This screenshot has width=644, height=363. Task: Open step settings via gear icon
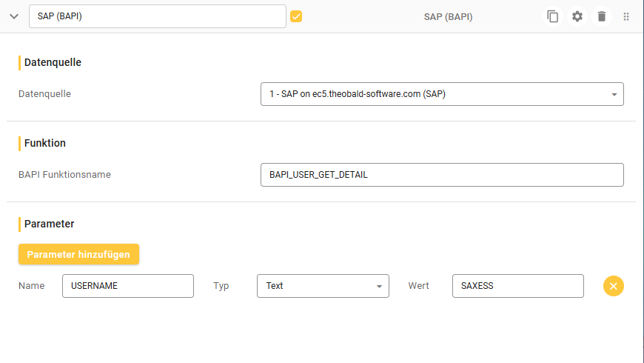pyautogui.click(x=577, y=16)
